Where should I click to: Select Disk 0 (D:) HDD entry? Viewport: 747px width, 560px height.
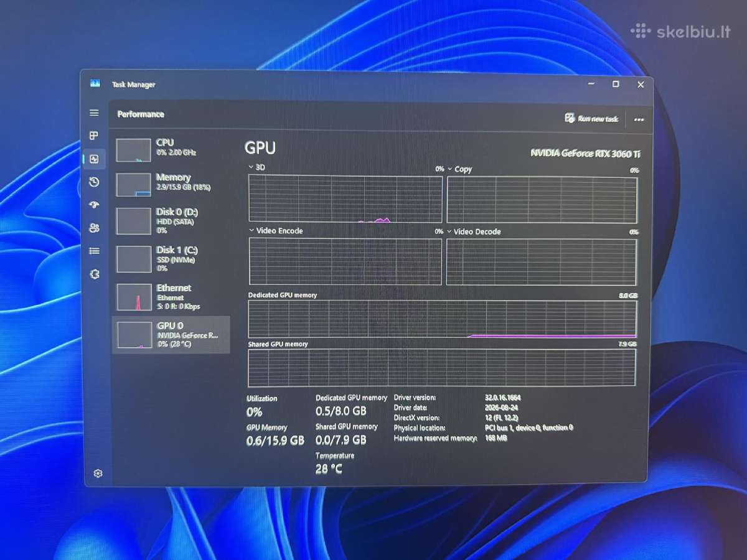pyautogui.click(x=171, y=221)
